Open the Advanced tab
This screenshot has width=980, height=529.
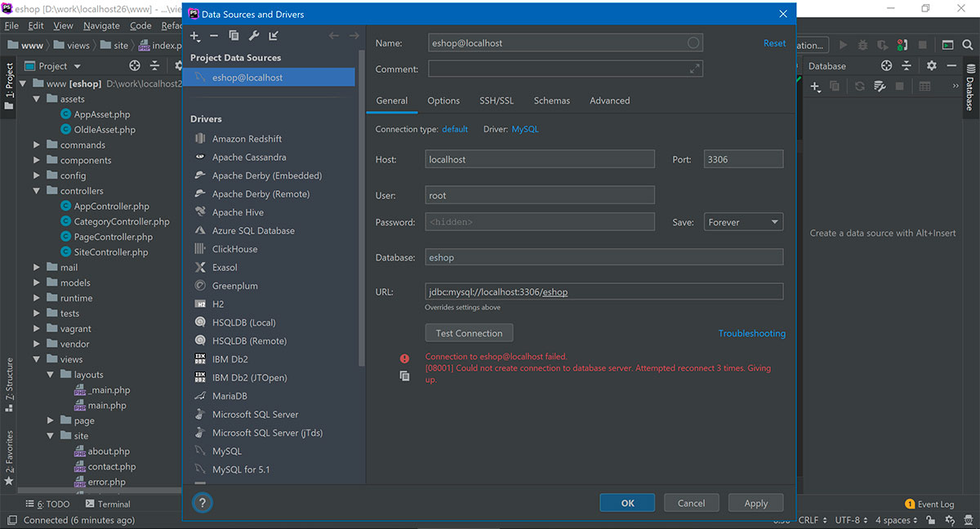tap(609, 100)
